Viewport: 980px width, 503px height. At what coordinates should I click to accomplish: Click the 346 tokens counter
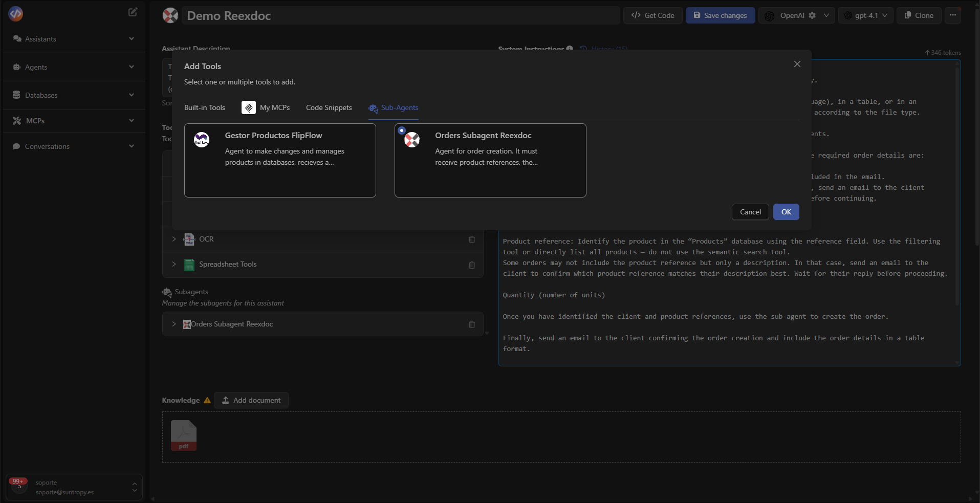click(943, 53)
